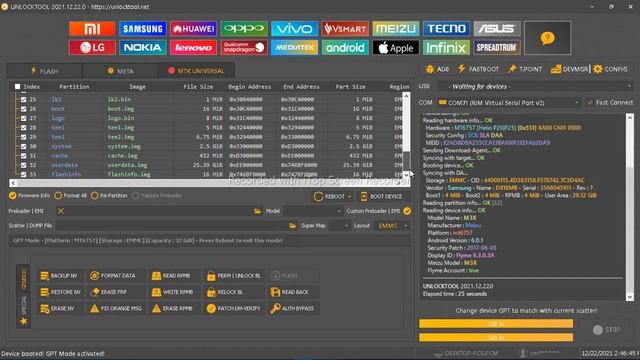Viewport: 640px width, 360px height.
Task: Toggle the select-all Index checkbox
Action: pyautogui.click(x=18, y=87)
